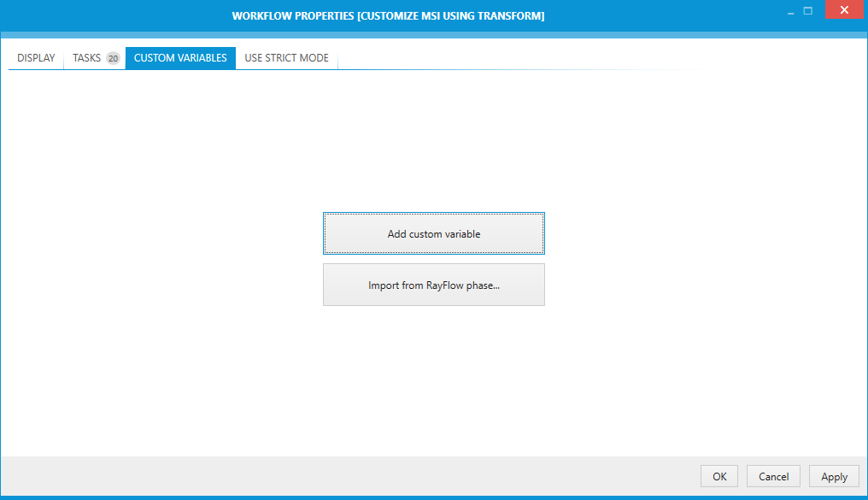Import variables from a RayFlow phase

tap(433, 284)
